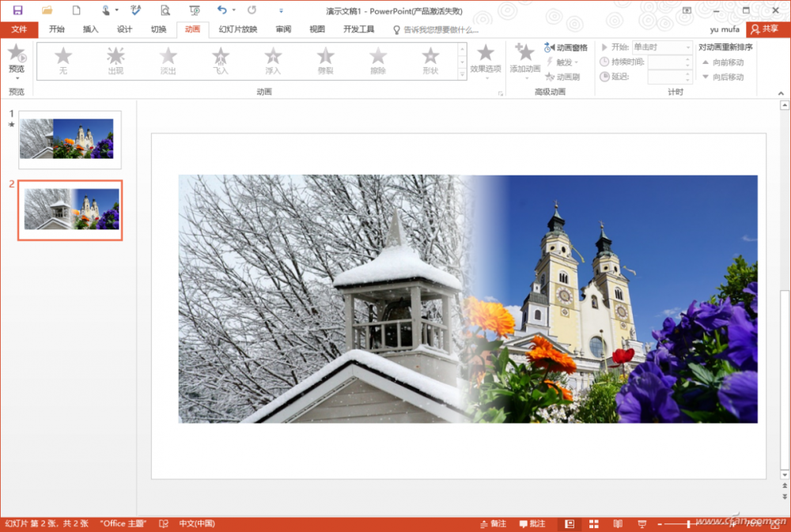Click the 持续时间 duration field
791x532 pixels.
click(669, 62)
